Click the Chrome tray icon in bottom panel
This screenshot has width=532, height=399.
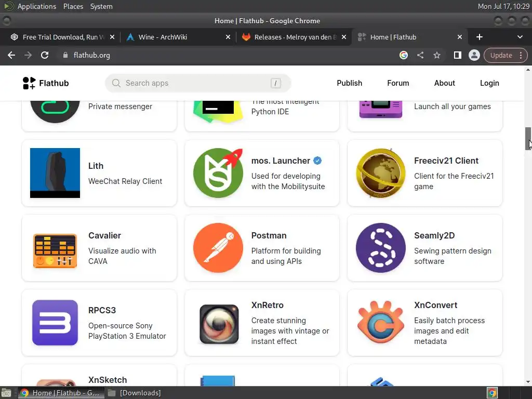coord(492,393)
